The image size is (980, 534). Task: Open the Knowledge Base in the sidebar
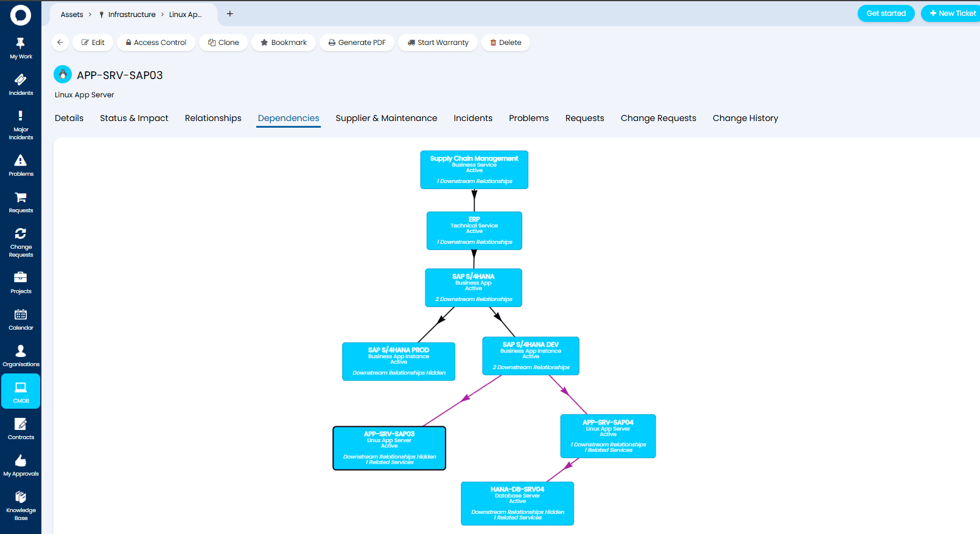21,505
